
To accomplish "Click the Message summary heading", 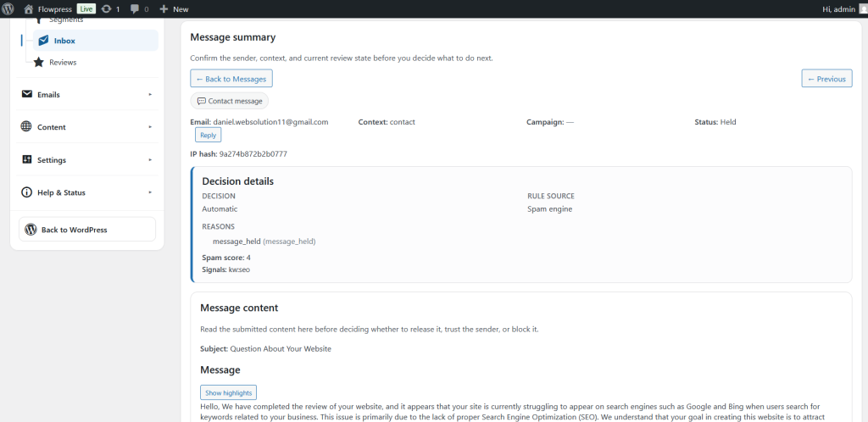I will tap(232, 37).
